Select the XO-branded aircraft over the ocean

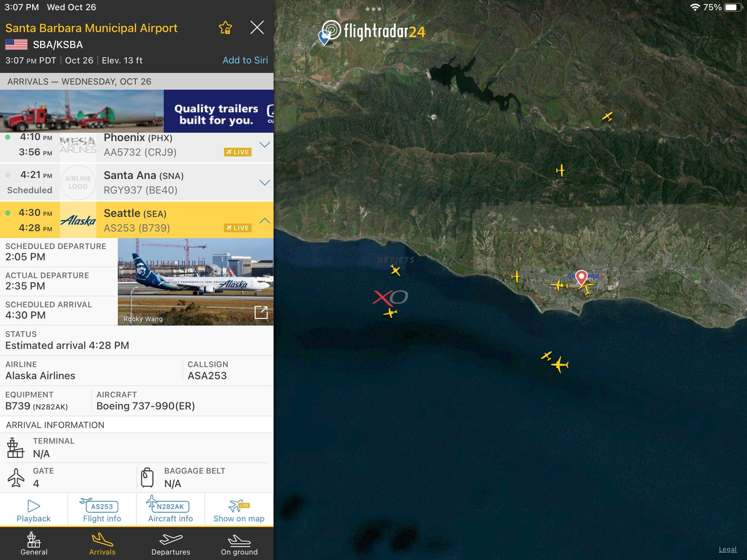(x=390, y=313)
